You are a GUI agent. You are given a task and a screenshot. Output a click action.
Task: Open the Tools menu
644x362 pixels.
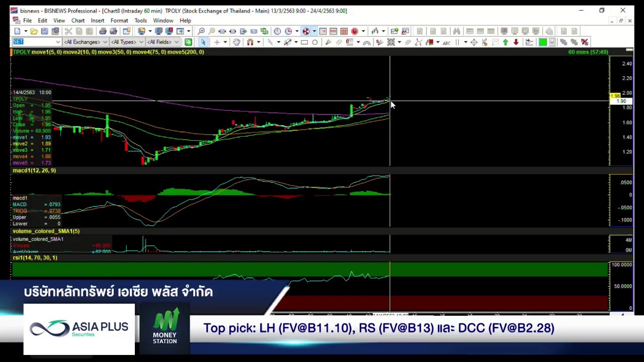click(x=140, y=21)
